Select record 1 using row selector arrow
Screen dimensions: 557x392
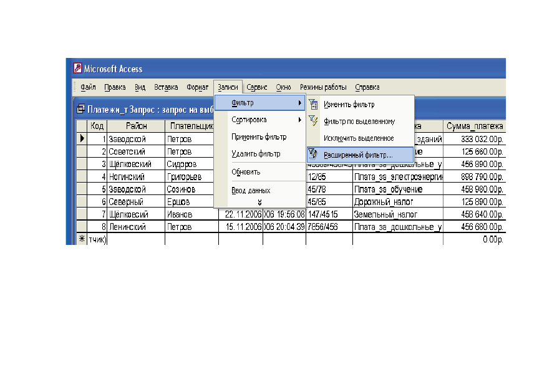[82, 138]
